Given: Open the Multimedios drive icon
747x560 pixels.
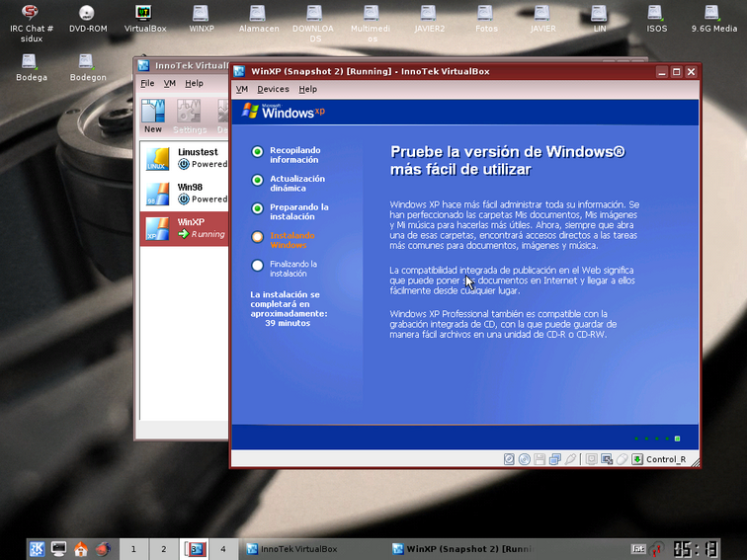Looking at the screenshot, I should [371, 23].
